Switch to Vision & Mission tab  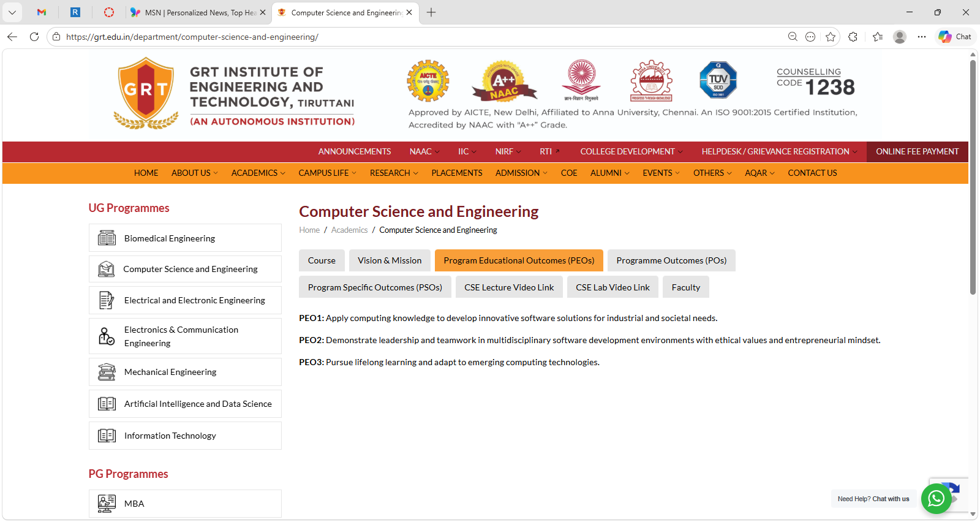(390, 260)
